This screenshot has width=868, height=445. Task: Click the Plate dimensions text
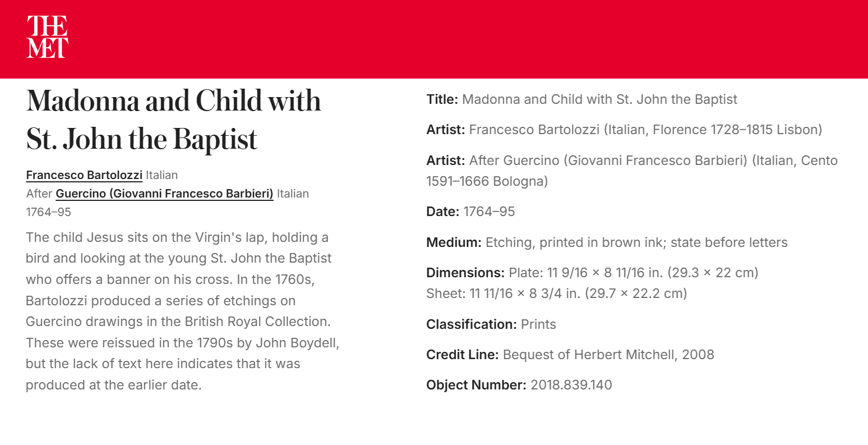[x=633, y=273]
